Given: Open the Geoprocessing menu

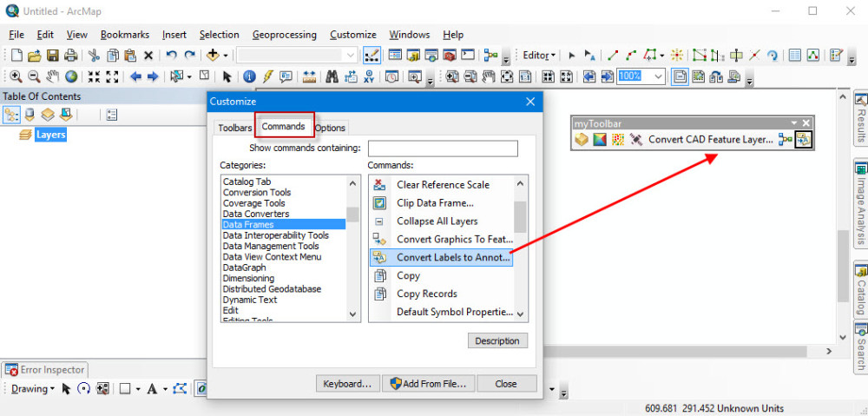Looking at the screenshot, I should click(x=285, y=35).
